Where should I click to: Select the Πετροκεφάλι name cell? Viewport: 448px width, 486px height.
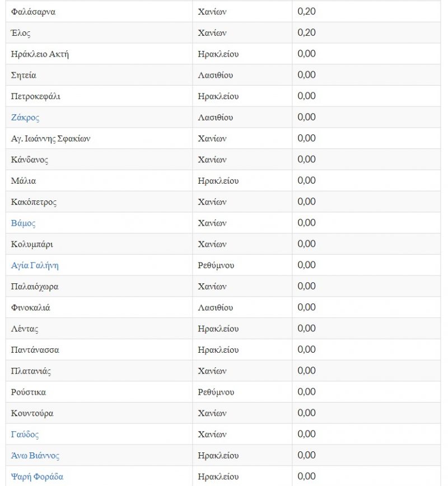(x=35, y=96)
